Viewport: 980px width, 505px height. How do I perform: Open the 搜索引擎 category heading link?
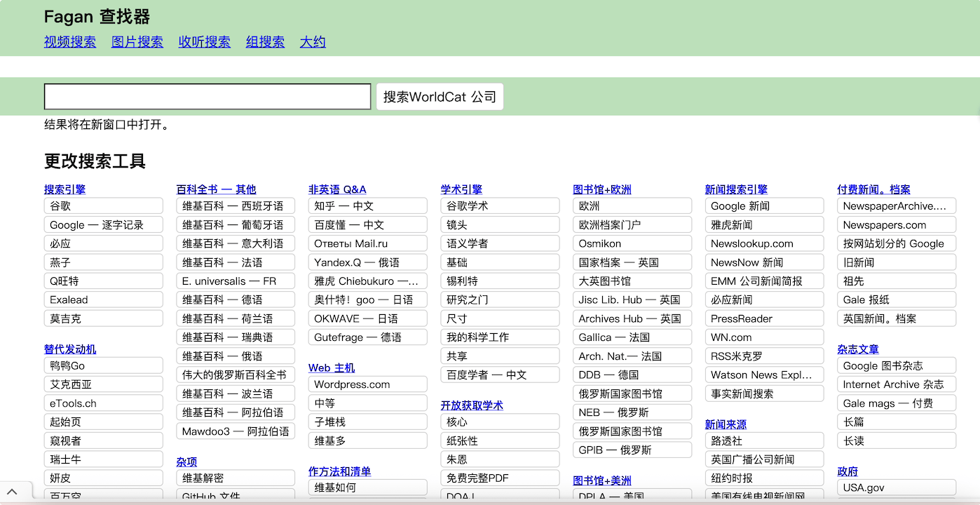(64, 189)
